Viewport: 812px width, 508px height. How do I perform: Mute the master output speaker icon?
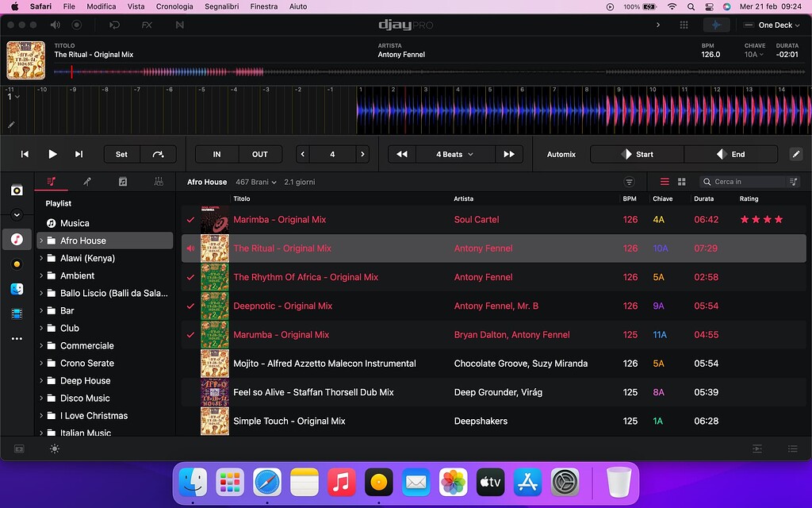55,25
